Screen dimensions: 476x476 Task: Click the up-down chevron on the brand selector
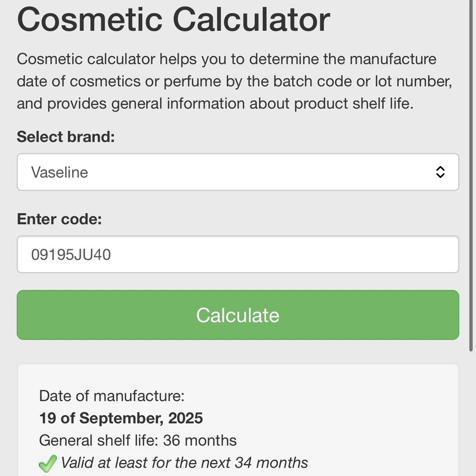[440, 172]
